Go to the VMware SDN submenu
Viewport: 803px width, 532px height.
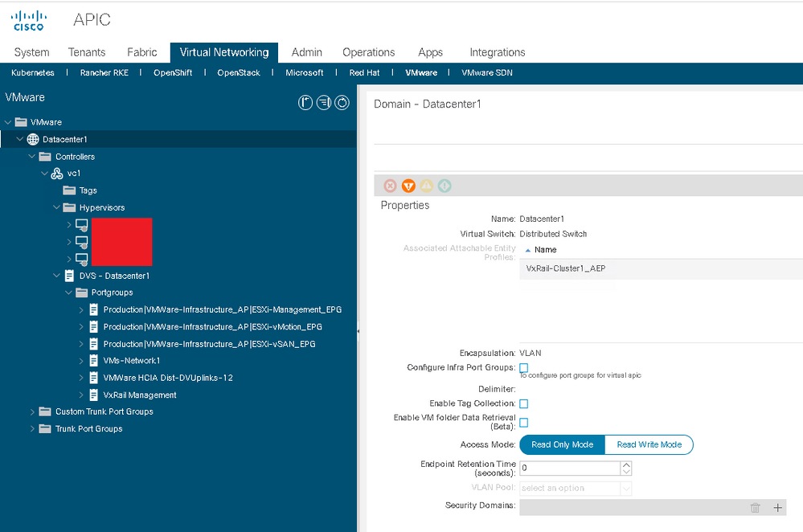click(487, 72)
